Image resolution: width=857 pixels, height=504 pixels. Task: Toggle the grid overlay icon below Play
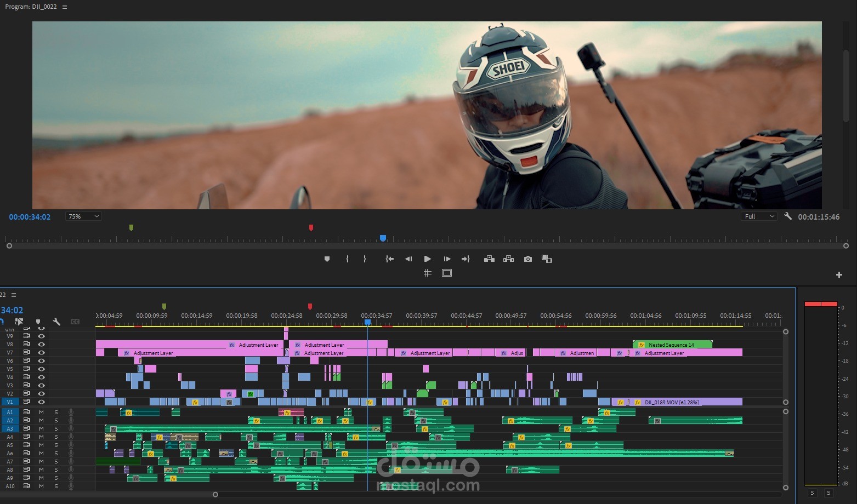pyautogui.click(x=428, y=273)
